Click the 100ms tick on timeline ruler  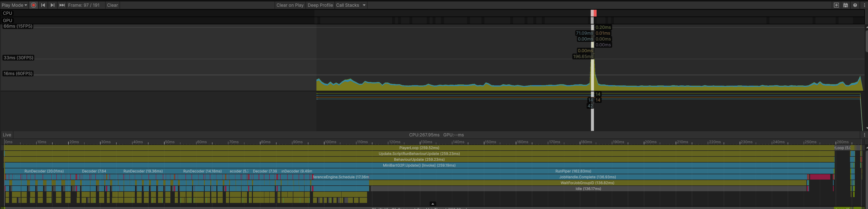pyautogui.click(x=330, y=142)
